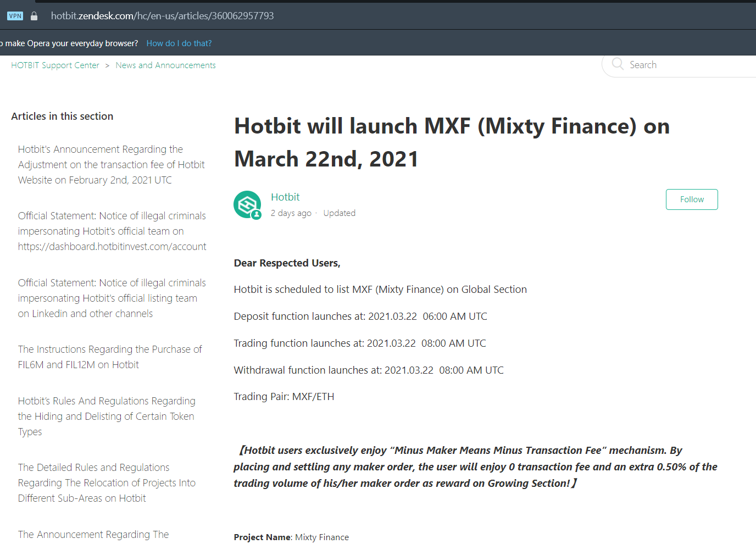Open FIL6M and FIL12M purchase instructions
This screenshot has height=544, width=756.
click(x=110, y=357)
